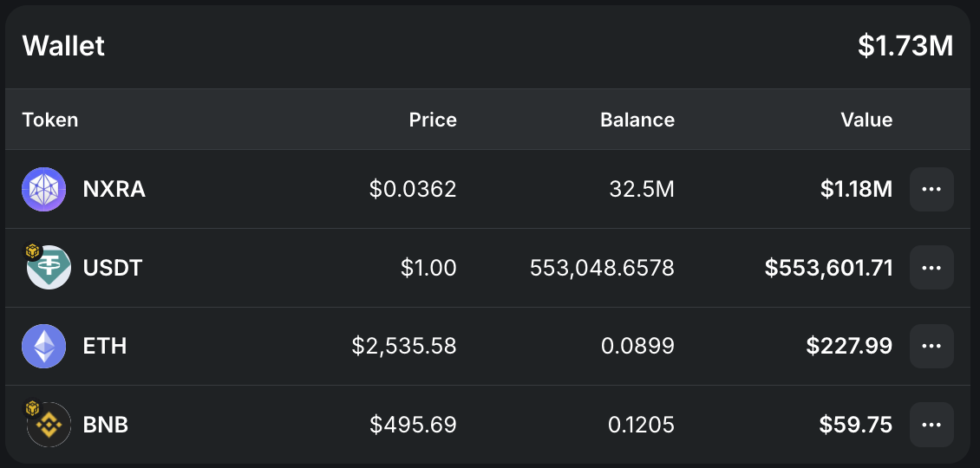Viewport: 980px width, 468px height.
Task: Sort by the Balance column header
Action: 637,120
